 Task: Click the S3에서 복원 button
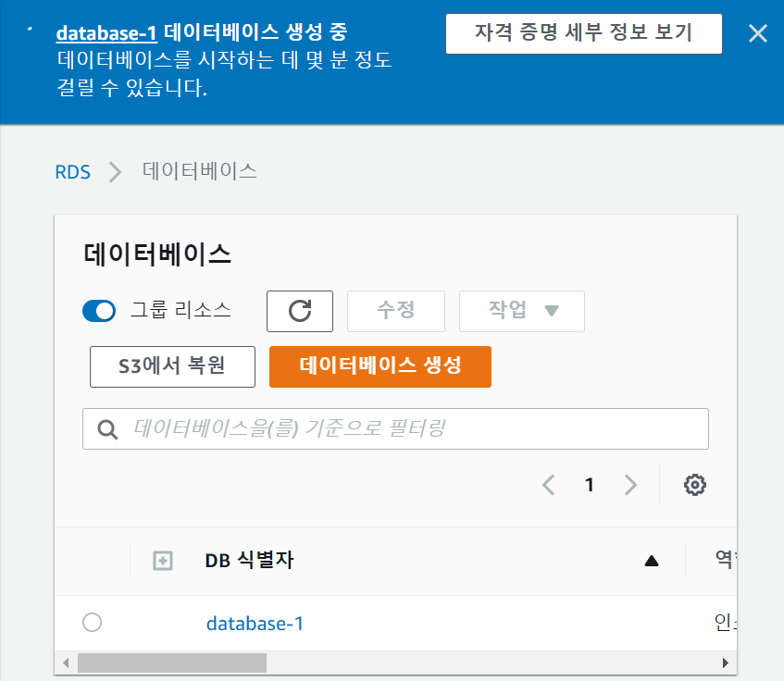click(172, 366)
